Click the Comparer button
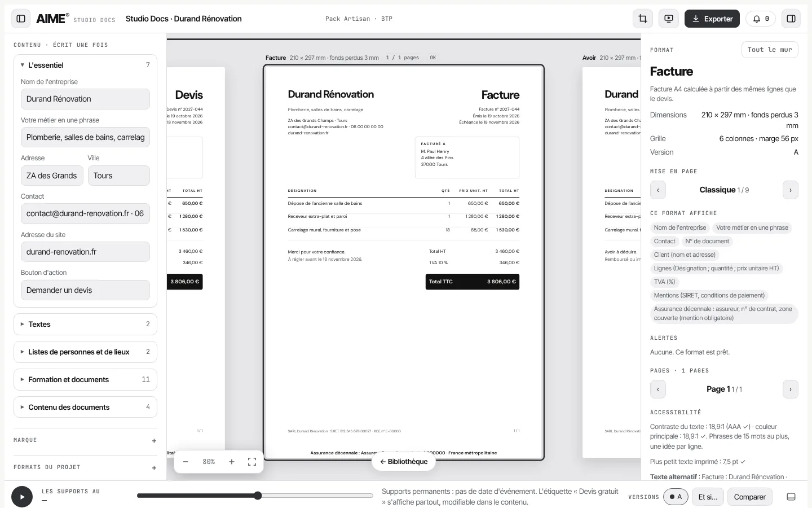The height and width of the screenshot is (508, 812). pyautogui.click(x=750, y=497)
